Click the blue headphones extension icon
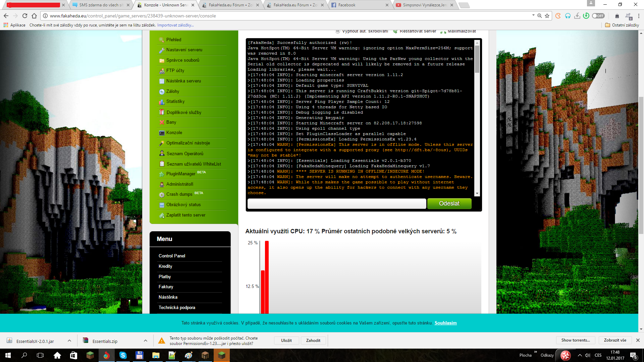 568,16
